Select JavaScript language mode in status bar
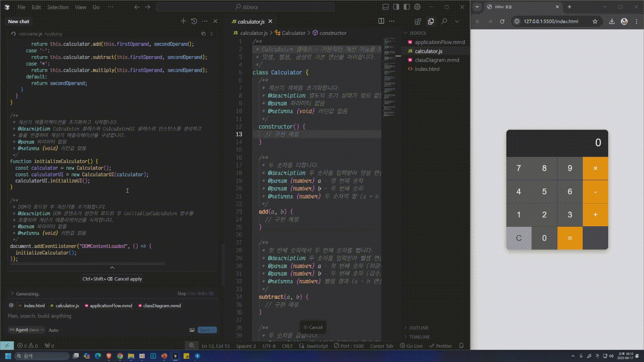Image resolution: width=644 pixels, height=362 pixels. [314, 346]
